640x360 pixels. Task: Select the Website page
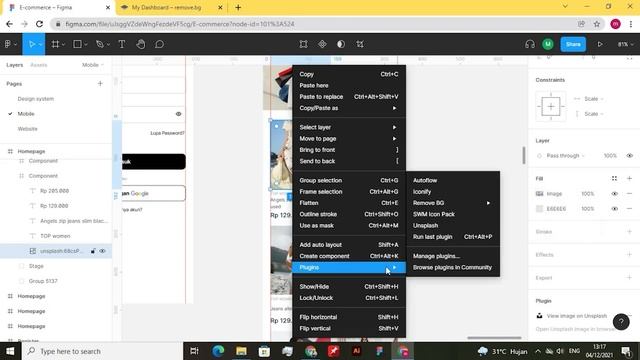(27, 129)
